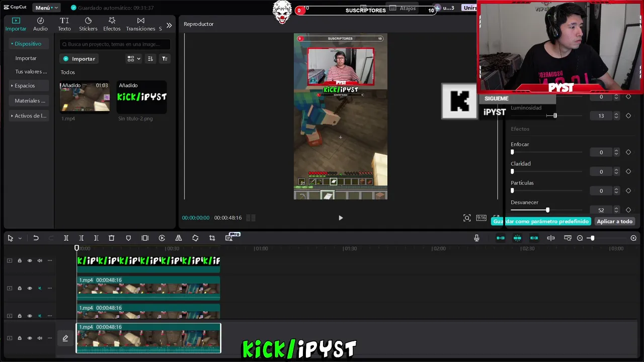Mirror the selected clip horizontally

179,238
